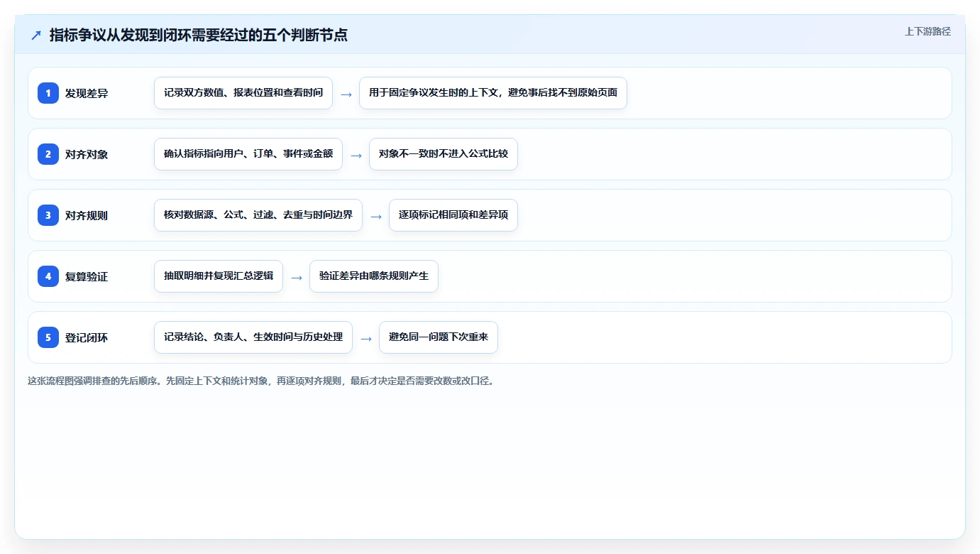Click the box 记录结论、负责人、生效时间与历史处理
Screen dimensions: 980x554
pos(253,337)
